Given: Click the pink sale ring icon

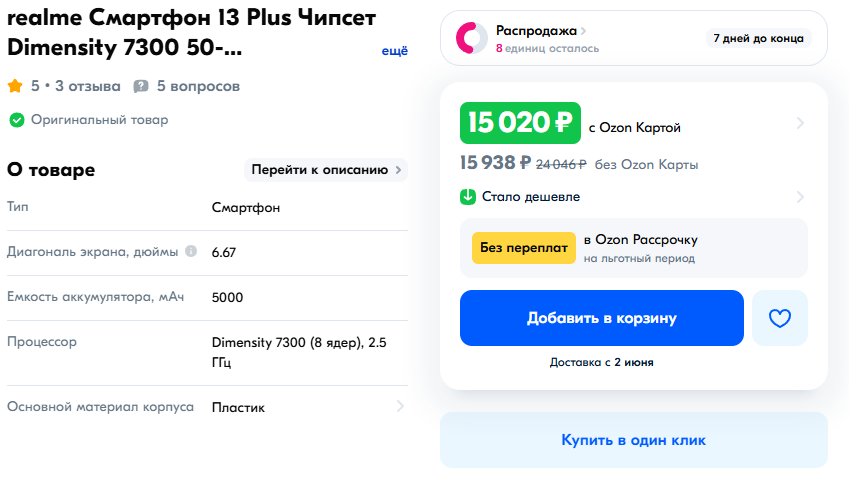Looking at the screenshot, I should 471,38.
